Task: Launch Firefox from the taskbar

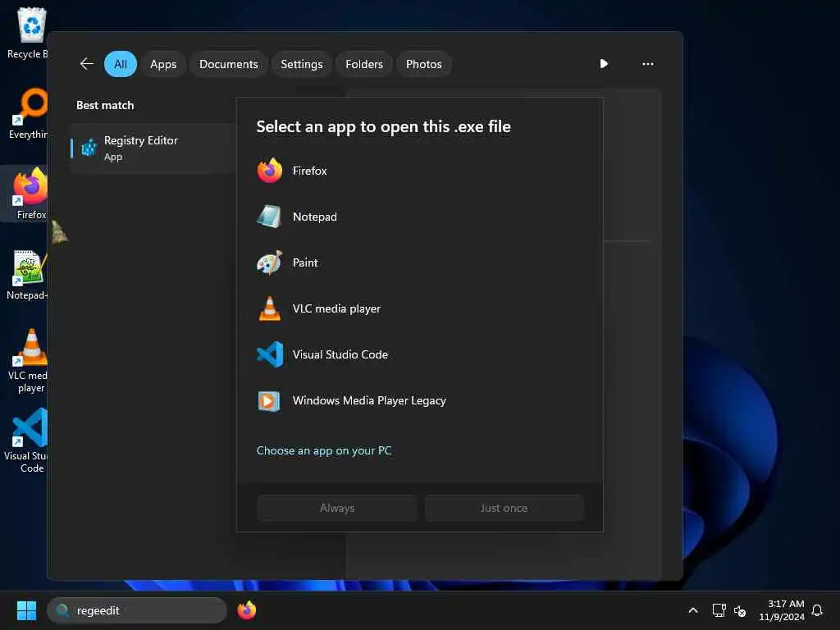Action: [x=246, y=610]
